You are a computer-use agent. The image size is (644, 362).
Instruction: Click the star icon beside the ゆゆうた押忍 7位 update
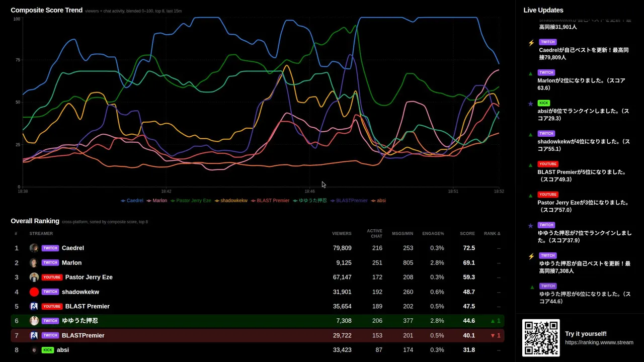(x=530, y=226)
